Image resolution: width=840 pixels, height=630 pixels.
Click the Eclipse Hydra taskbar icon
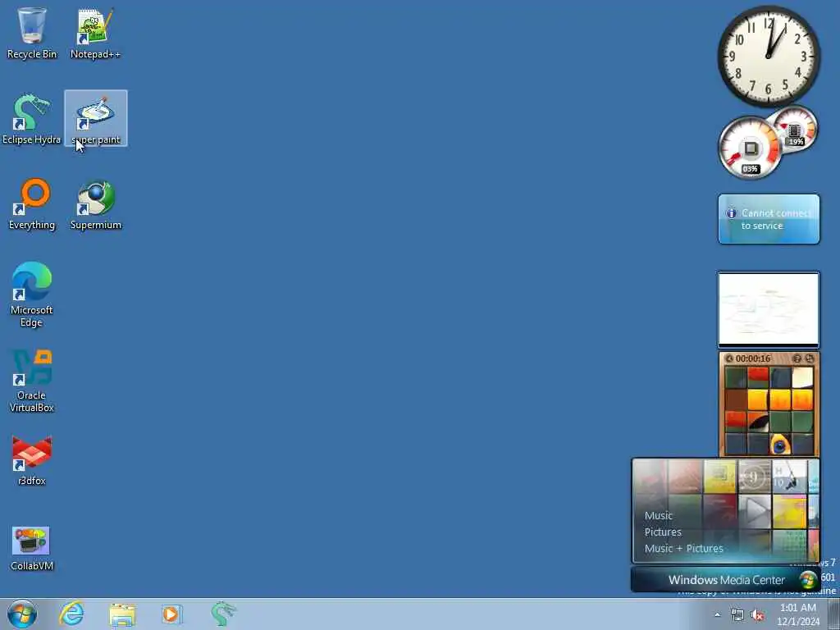point(223,614)
